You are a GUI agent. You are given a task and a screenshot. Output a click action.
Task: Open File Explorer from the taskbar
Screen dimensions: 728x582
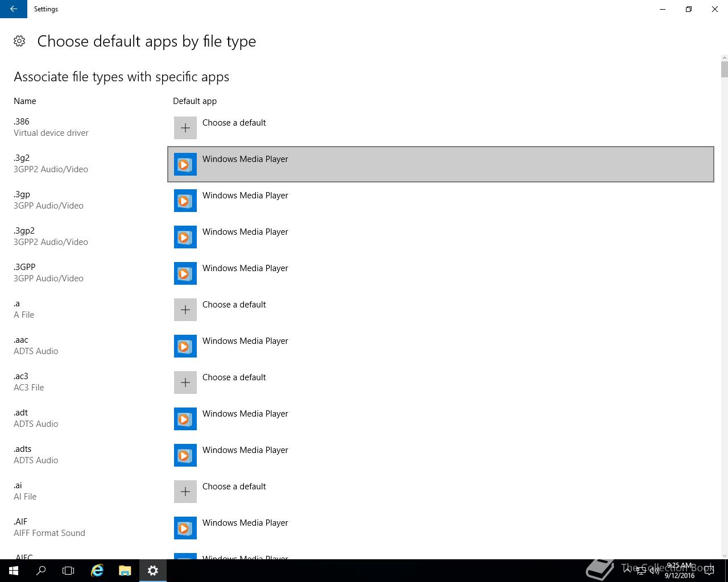[x=125, y=571]
